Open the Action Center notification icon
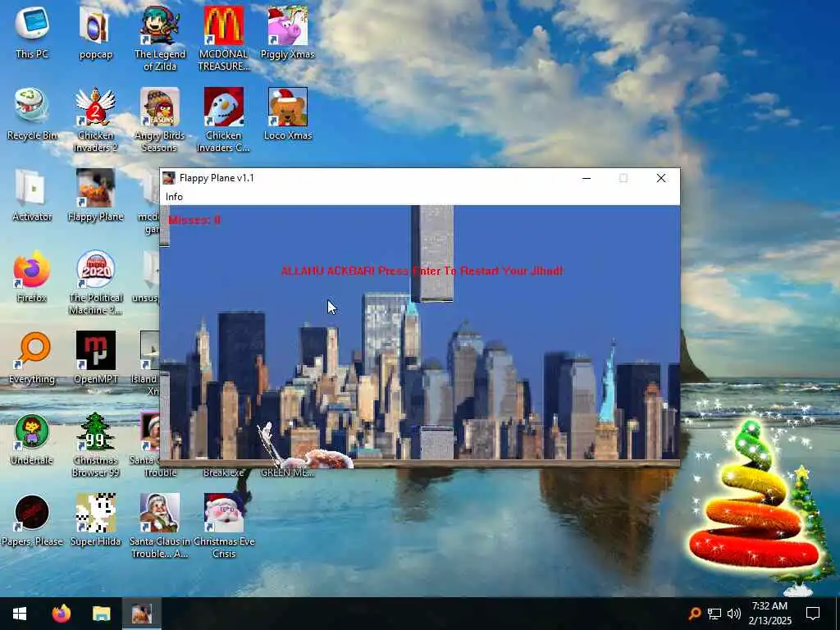This screenshot has width=840, height=630. pos(813,614)
